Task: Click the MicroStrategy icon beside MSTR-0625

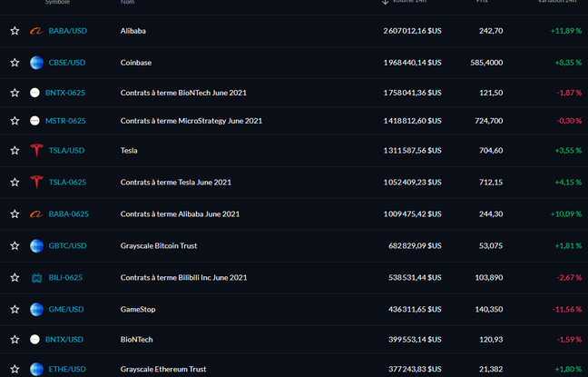Action: (35, 121)
